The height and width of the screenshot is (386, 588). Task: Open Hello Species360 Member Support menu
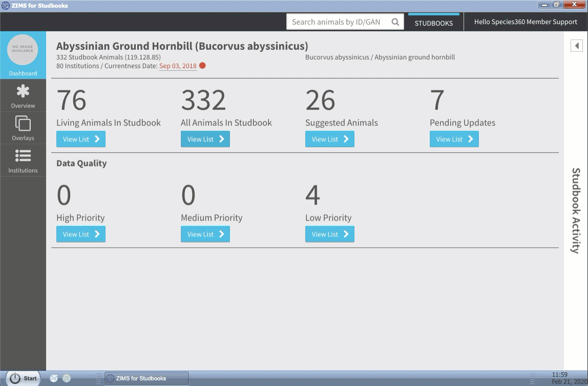[526, 22]
